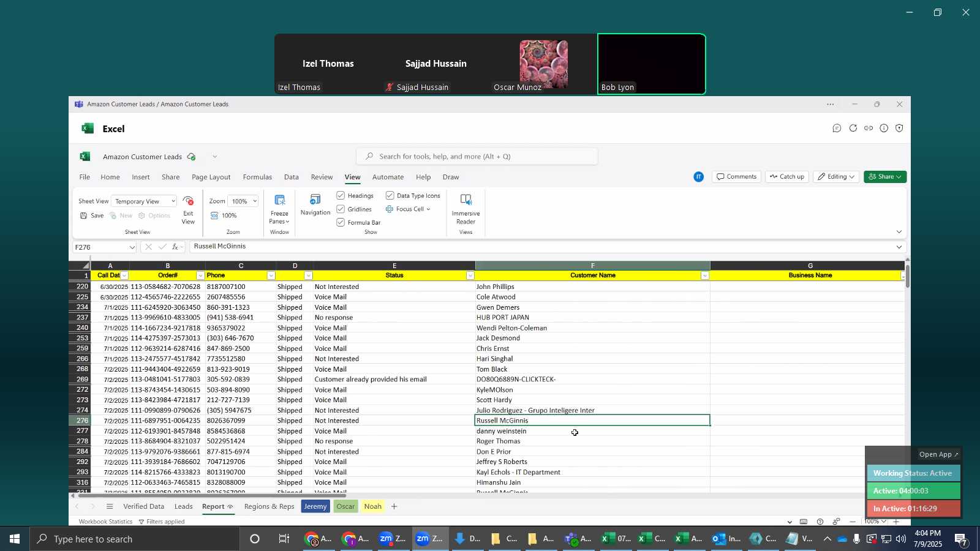Click the Comments button

(x=736, y=177)
